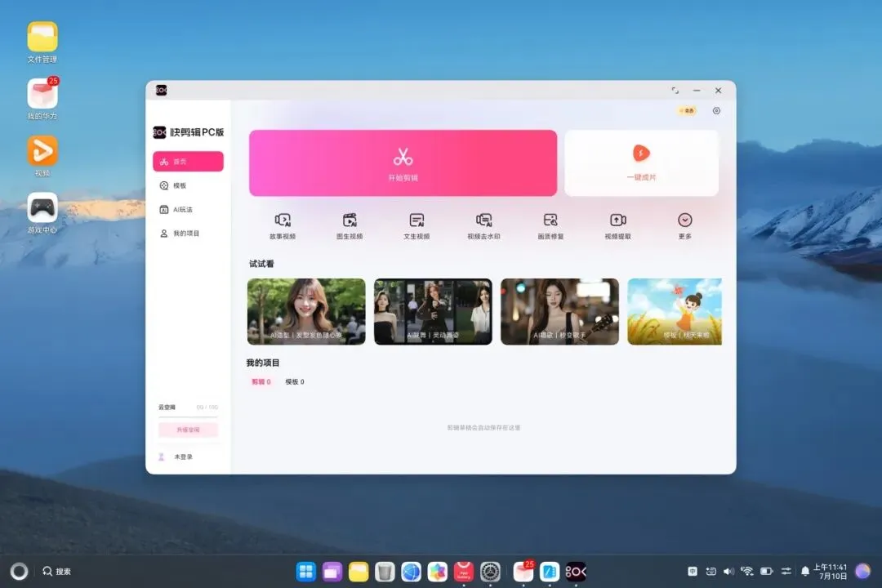This screenshot has width=882, height=588.
Task: Click the 开始剪辑 start editing banner
Action: point(403,163)
